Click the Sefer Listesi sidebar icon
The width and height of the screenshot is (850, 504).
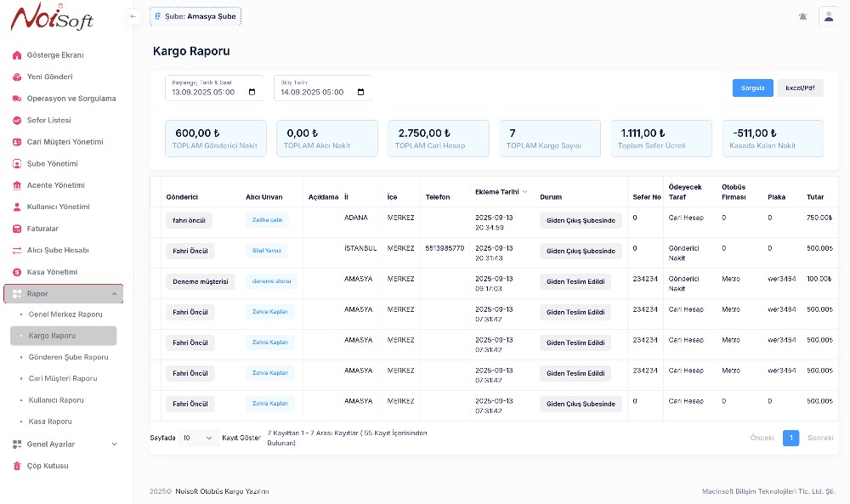(x=17, y=120)
